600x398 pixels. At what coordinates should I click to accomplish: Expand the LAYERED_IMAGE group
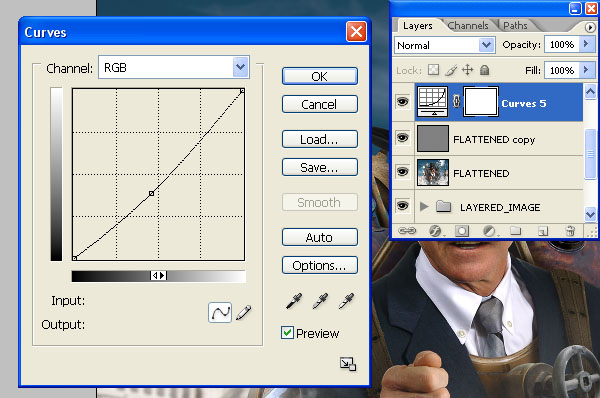[x=424, y=207]
